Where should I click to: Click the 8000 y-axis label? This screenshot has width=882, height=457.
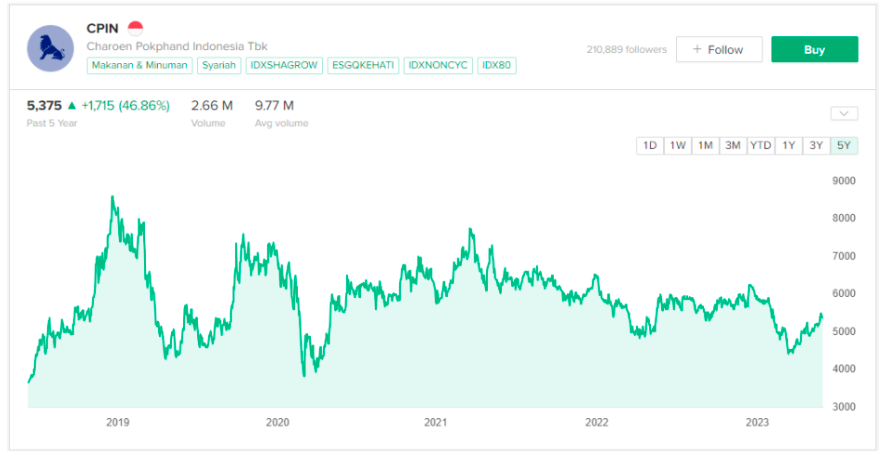844,218
